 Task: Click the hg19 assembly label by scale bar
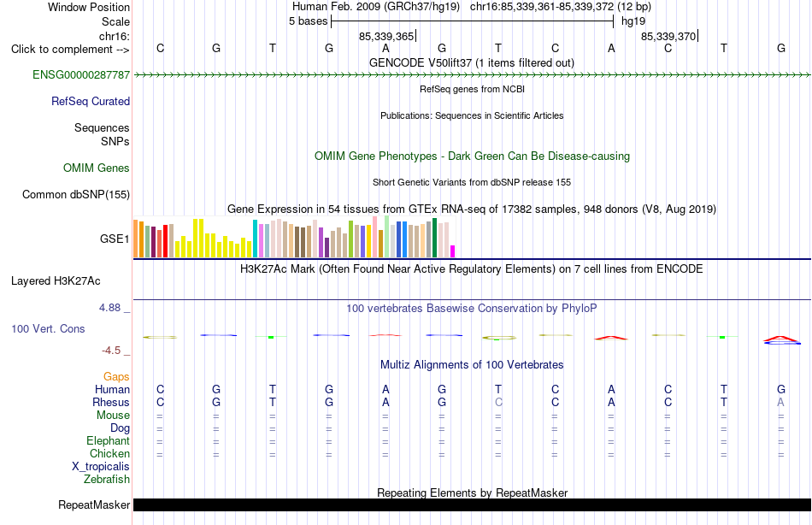coord(633,21)
